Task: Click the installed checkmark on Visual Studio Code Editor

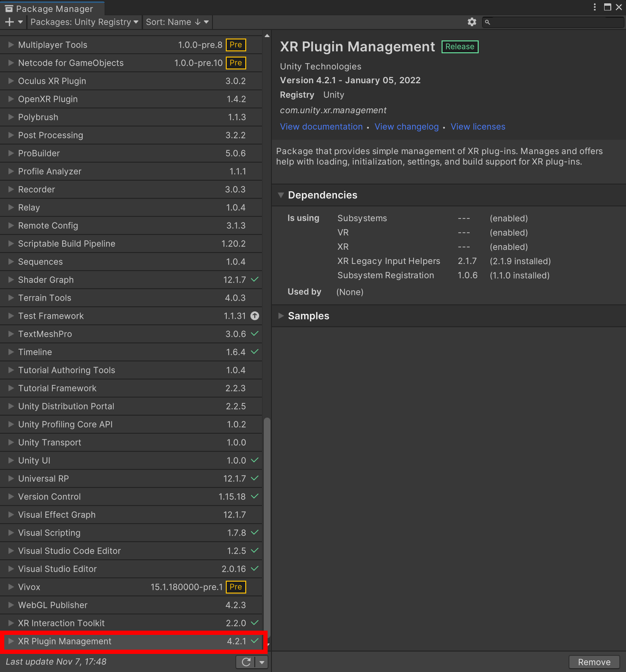Action: pyautogui.click(x=255, y=550)
